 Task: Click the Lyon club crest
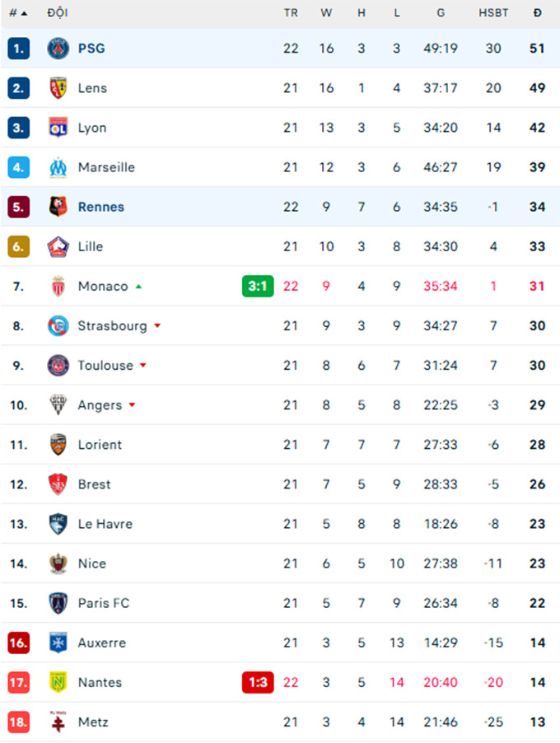[58, 128]
